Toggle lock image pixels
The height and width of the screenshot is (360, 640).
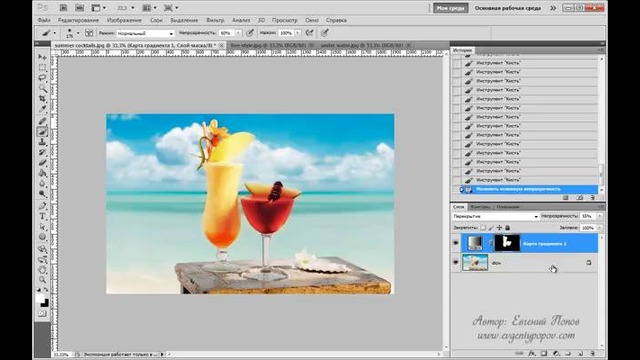[x=491, y=228]
